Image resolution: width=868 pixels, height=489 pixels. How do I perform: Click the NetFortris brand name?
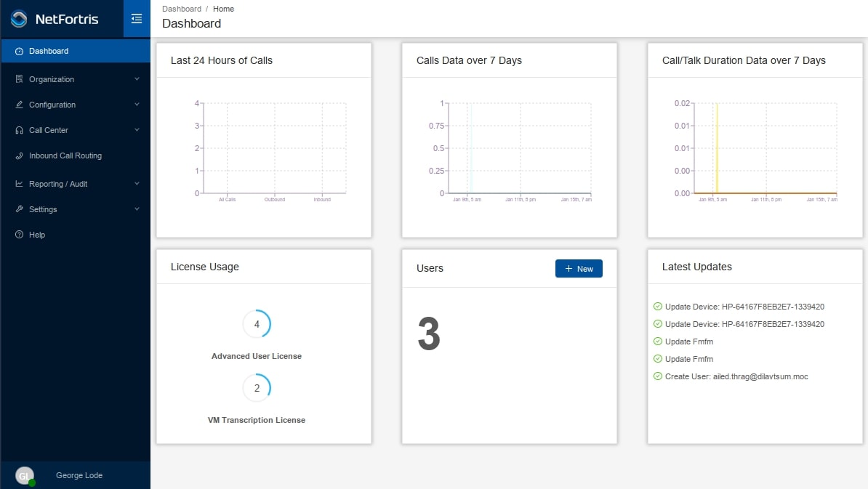point(67,20)
